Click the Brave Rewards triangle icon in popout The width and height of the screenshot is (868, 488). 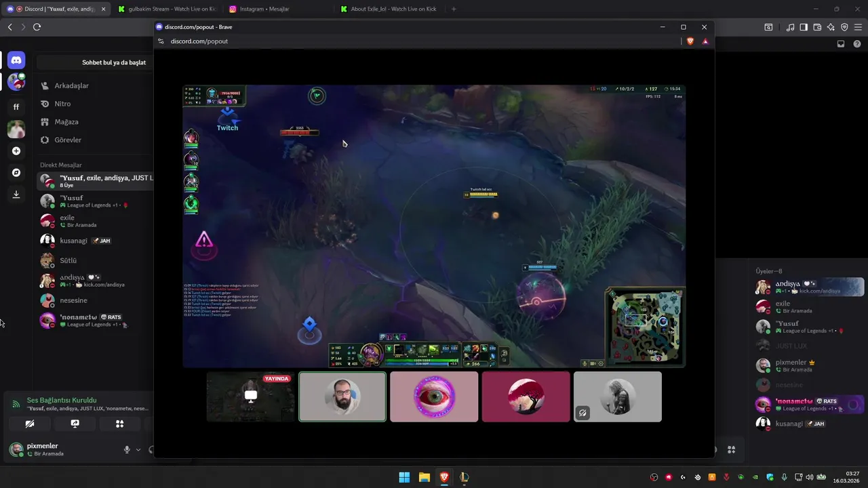(705, 41)
